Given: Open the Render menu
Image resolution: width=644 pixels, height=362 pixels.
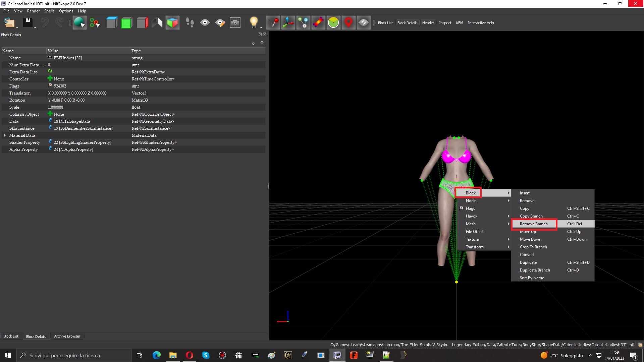Looking at the screenshot, I should [33, 11].
